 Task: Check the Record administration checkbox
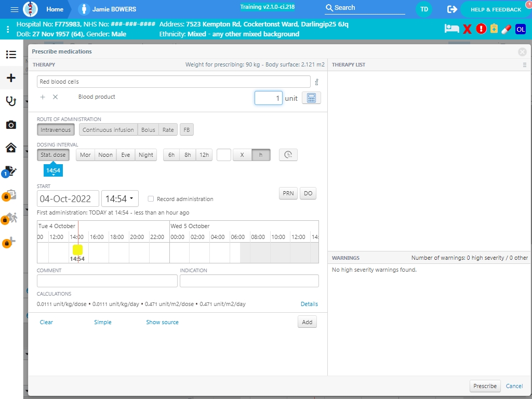pos(151,199)
